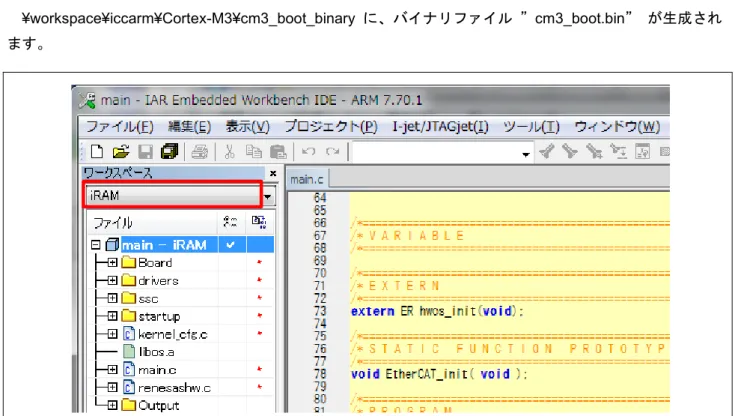735x416 pixels.
Task: Expand the renesashw.c tree node
Action: pyautogui.click(x=112, y=387)
